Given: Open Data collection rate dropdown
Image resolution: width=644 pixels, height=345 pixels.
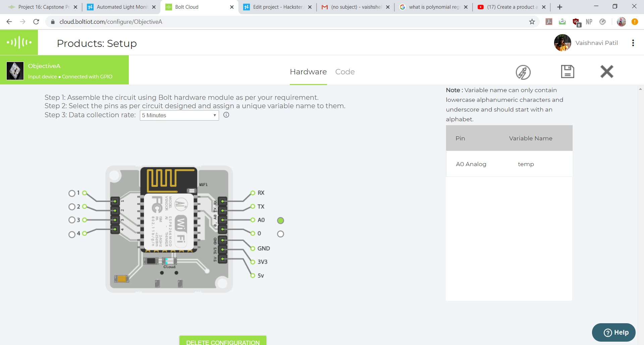Looking at the screenshot, I should click(179, 115).
